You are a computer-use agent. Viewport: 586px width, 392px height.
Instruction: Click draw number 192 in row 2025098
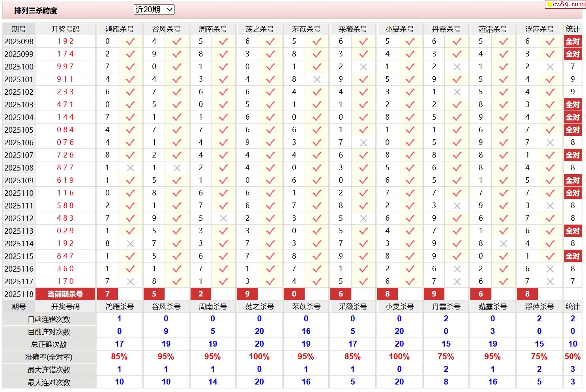pyautogui.click(x=66, y=41)
